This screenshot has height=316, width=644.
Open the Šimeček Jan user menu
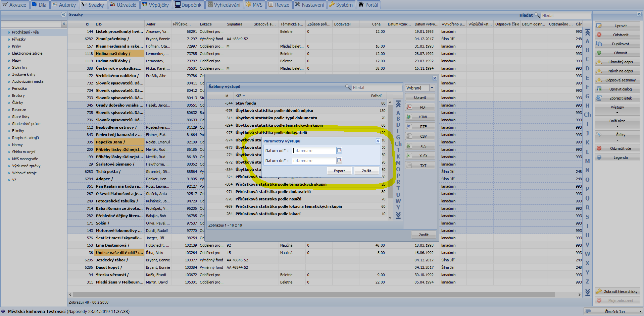tap(613, 311)
